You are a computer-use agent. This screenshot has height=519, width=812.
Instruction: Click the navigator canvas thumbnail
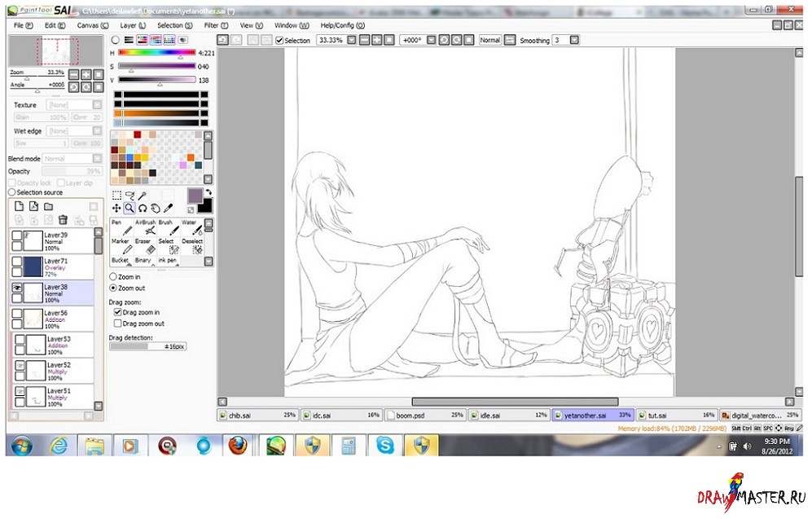click(x=56, y=51)
